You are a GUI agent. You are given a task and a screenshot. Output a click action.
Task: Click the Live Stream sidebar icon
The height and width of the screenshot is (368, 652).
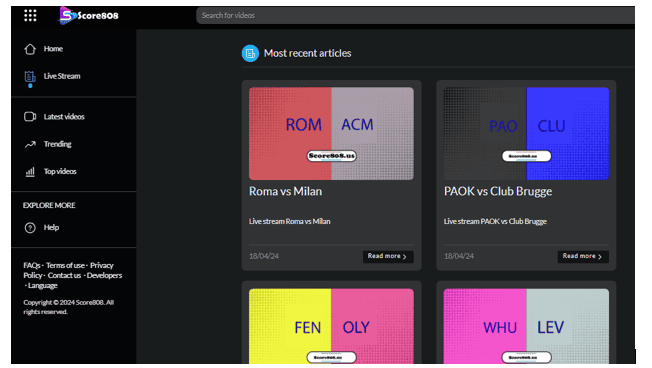[30, 77]
